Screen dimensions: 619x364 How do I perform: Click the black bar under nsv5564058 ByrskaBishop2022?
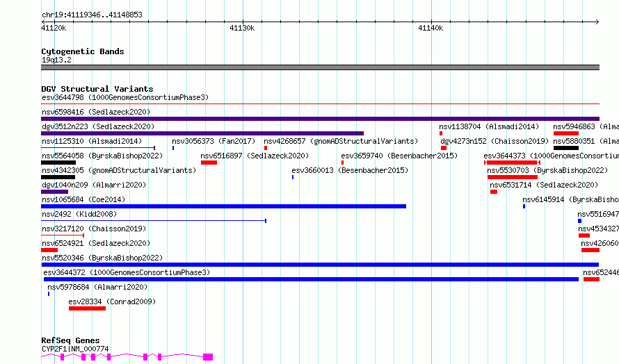58,163
